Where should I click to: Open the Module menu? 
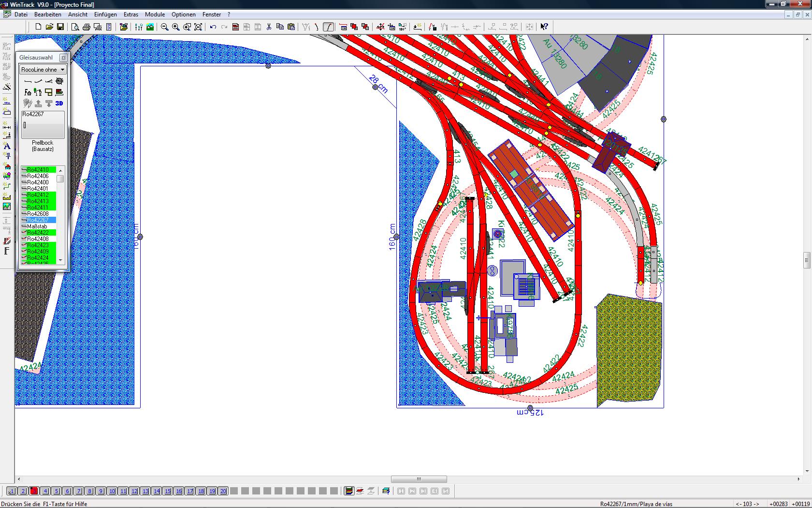pyautogui.click(x=155, y=15)
